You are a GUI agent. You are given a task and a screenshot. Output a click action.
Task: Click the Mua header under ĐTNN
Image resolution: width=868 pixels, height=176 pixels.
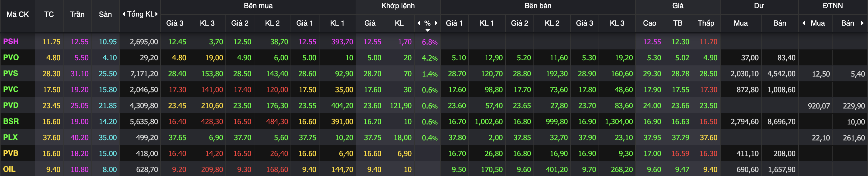[x=817, y=23]
